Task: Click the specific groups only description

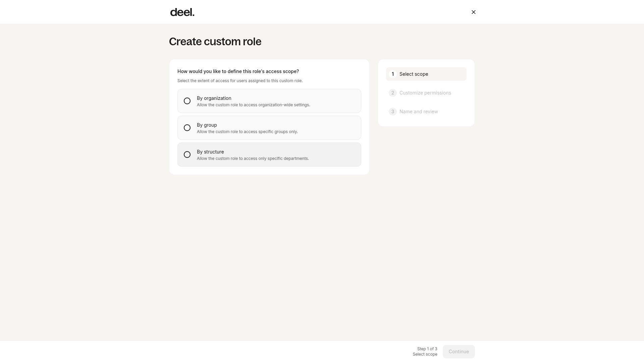Action: click(x=247, y=132)
